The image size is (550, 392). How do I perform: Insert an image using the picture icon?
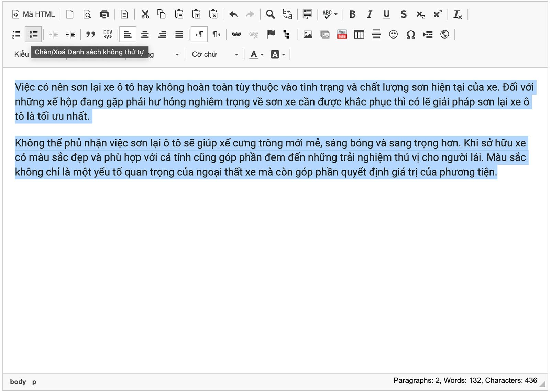click(x=308, y=34)
